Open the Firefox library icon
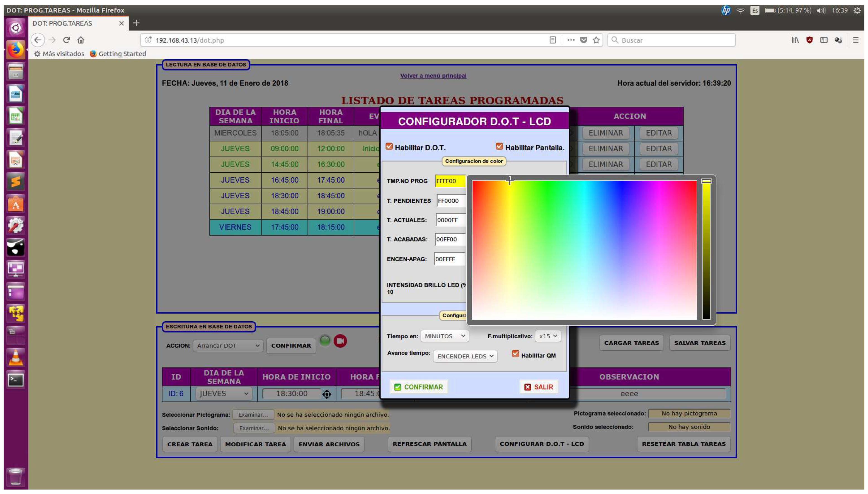 point(795,40)
